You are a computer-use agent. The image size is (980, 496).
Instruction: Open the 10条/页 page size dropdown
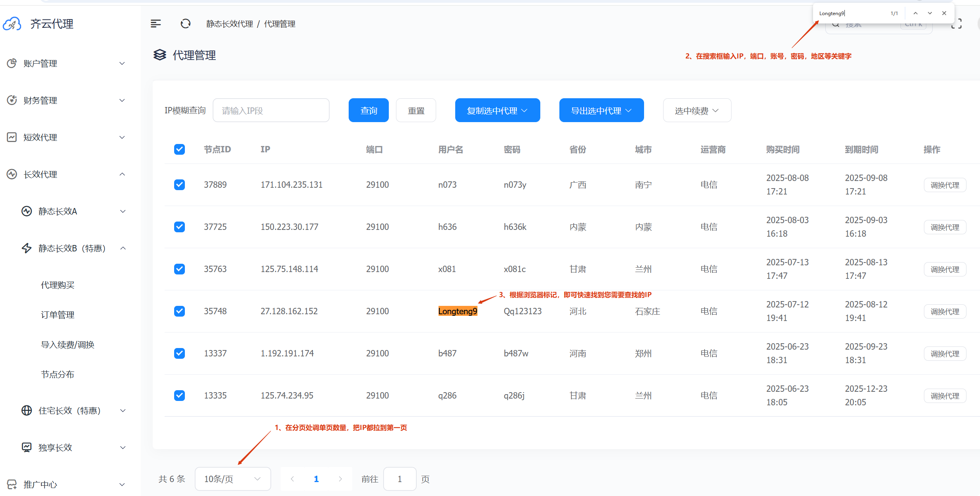coord(233,479)
